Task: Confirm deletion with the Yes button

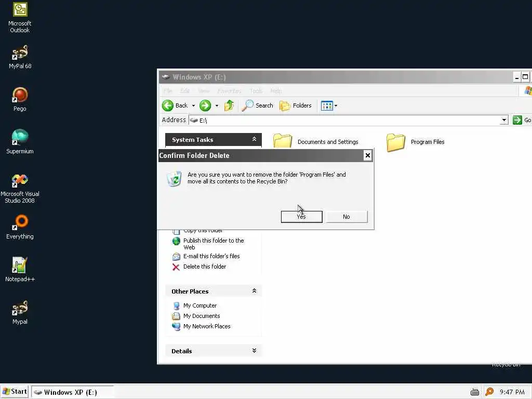Action: (302, 217)
